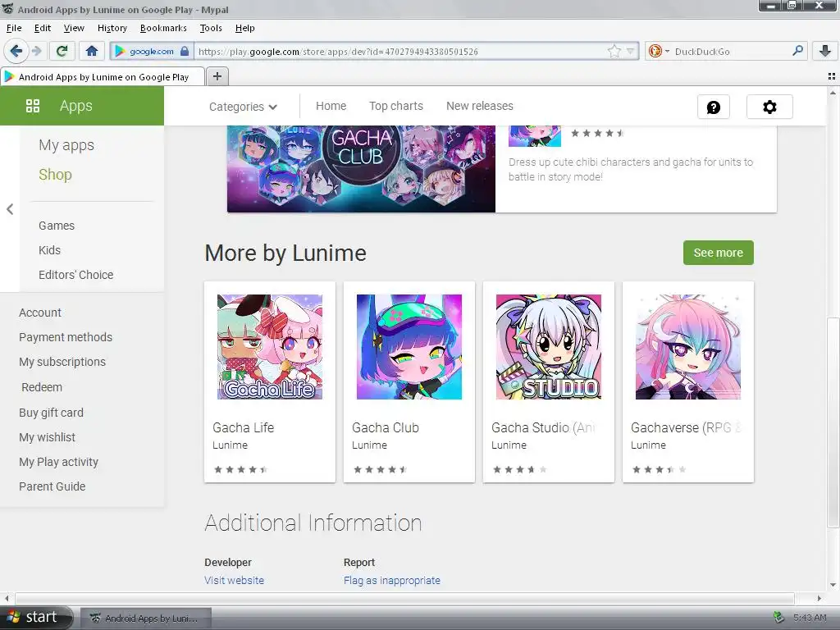Open the Downloads arrow icon
Image resolution: width=840 pixels, height=630 pixels.
[x=825, y=51]
